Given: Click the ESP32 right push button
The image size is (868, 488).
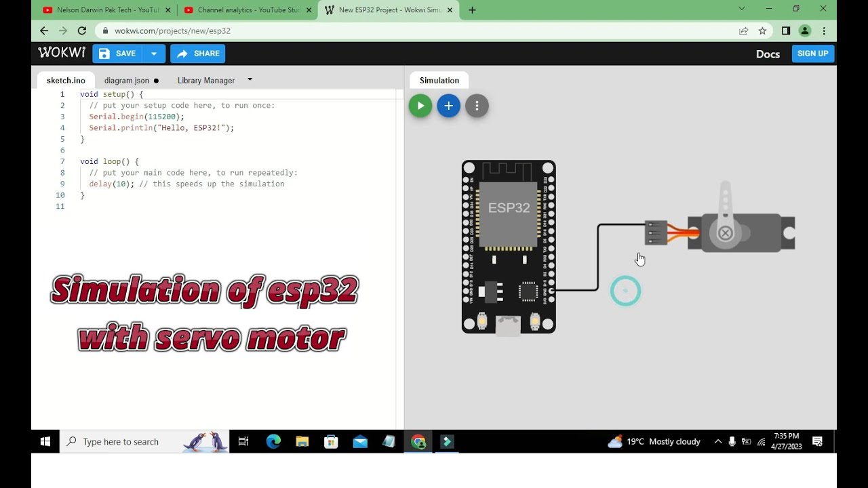Looking at the screenshot, I should coord(534,320).
